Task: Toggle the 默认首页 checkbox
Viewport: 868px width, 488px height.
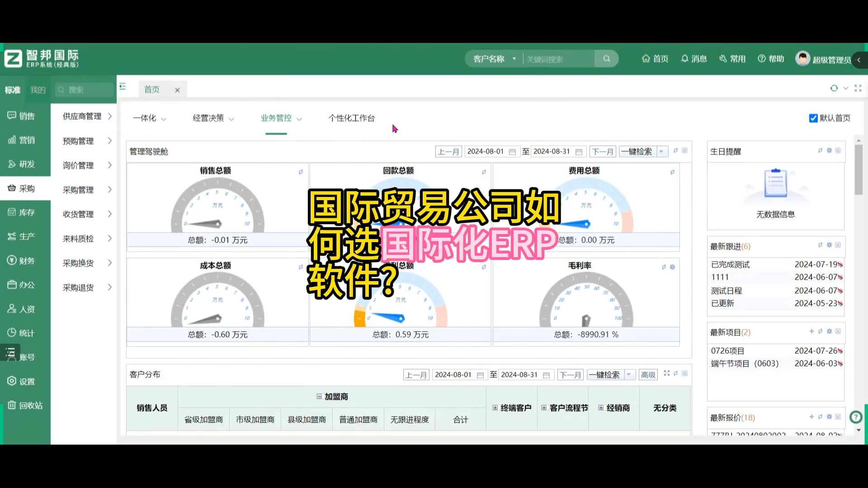Action: click(x=813, y=118)
